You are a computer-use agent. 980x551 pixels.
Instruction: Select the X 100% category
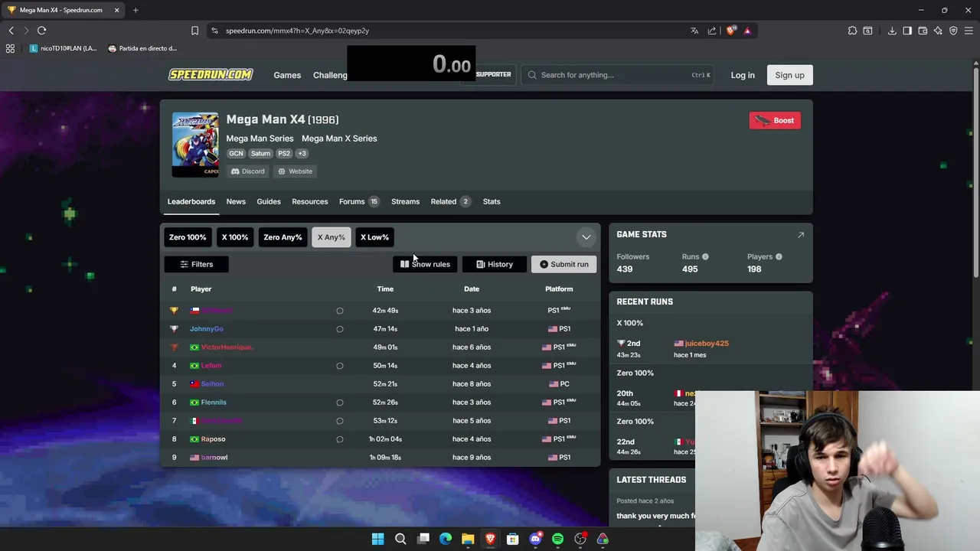pyautogui.click(x=235, y=237)
